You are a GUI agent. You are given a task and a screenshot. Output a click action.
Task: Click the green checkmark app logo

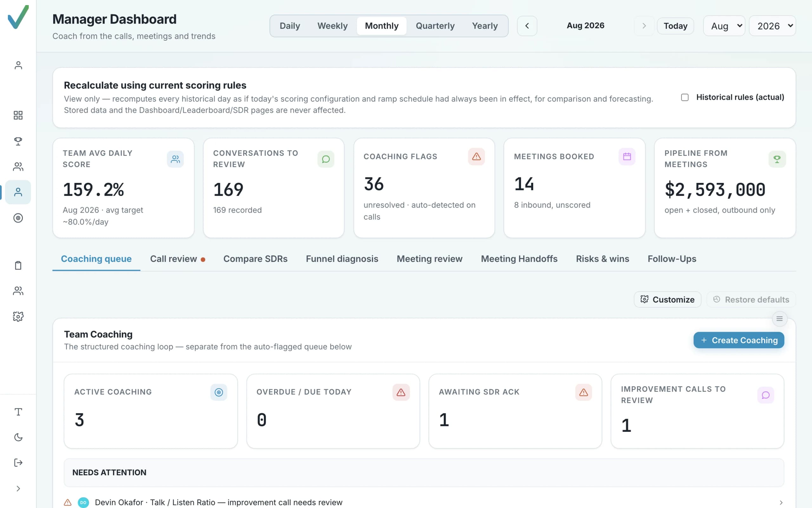point(18,17)
